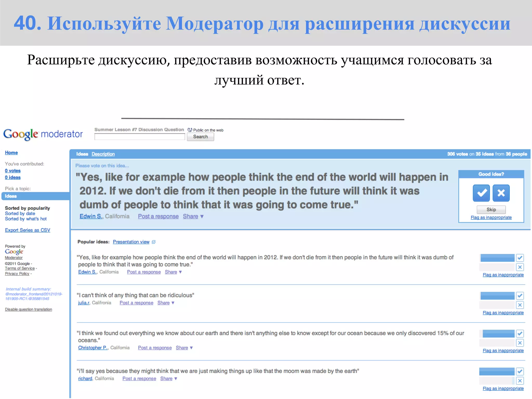Flag featured idea as inappropriate
532x399 pixels.
(x=491, y=218)
